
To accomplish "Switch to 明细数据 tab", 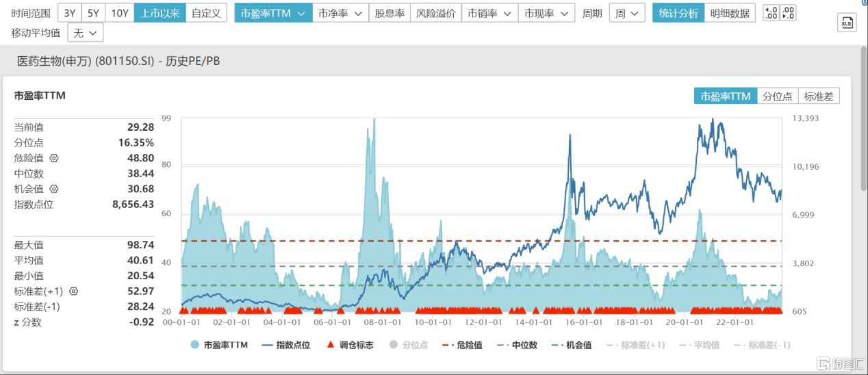I will (729, 13).
